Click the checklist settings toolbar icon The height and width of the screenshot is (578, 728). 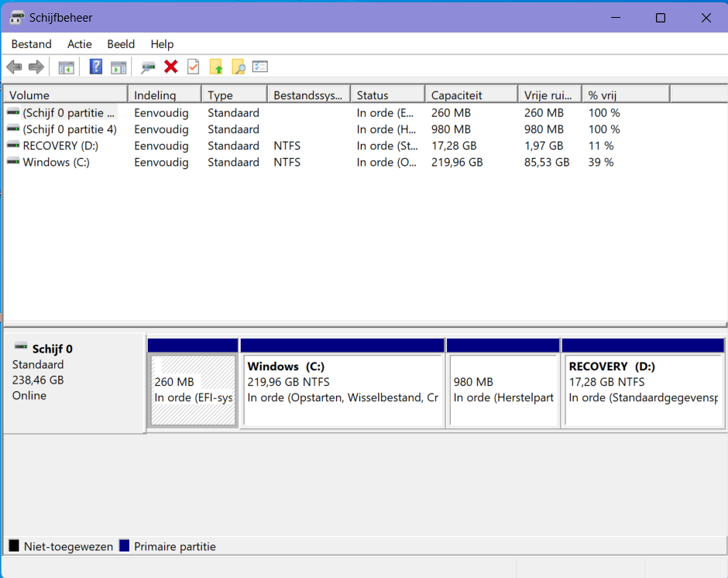tap(260, 67)
